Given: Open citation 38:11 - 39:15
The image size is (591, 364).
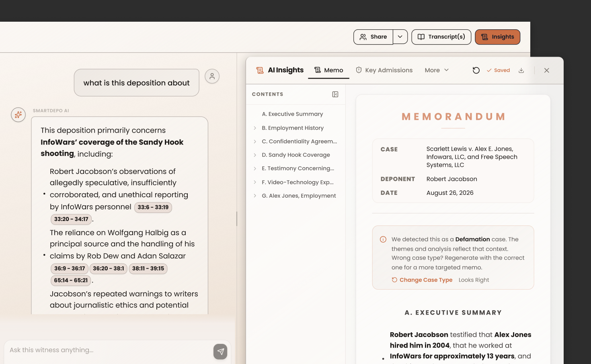Looking at the screenshot, I should (x=148, y=268).
